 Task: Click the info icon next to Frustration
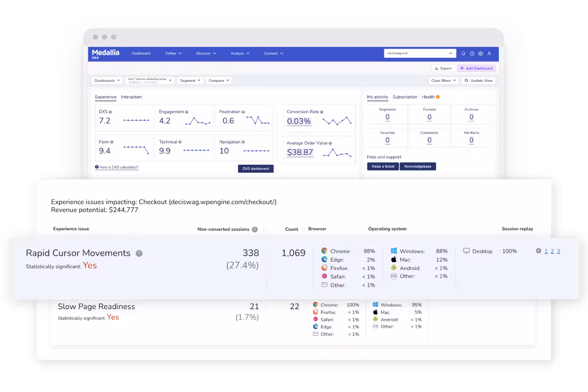tap(244, 112)
